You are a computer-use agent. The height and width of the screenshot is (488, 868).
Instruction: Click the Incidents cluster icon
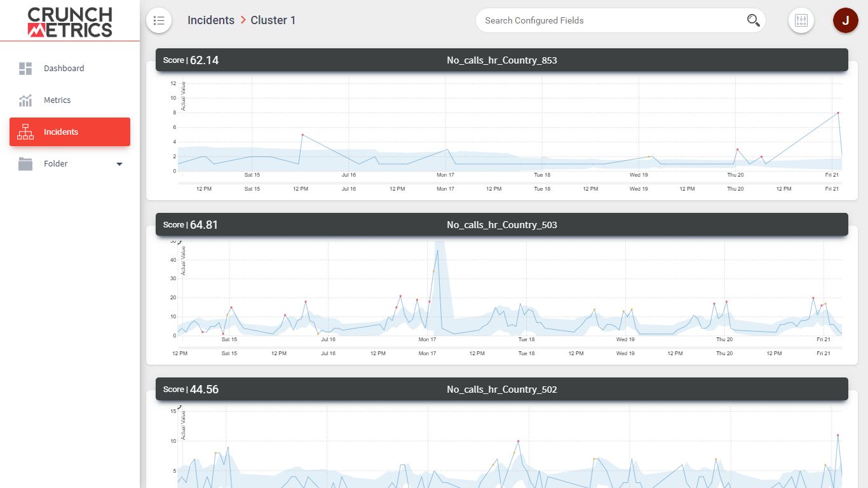point(25,132)
